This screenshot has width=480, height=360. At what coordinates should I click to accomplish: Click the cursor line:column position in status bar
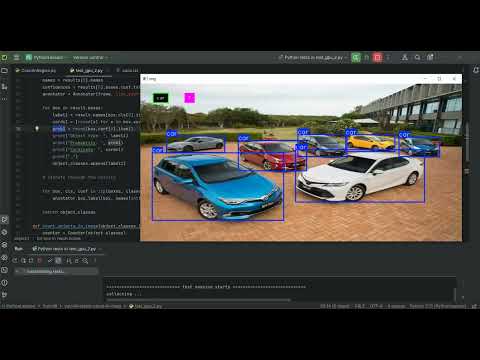tap(334, 306)
